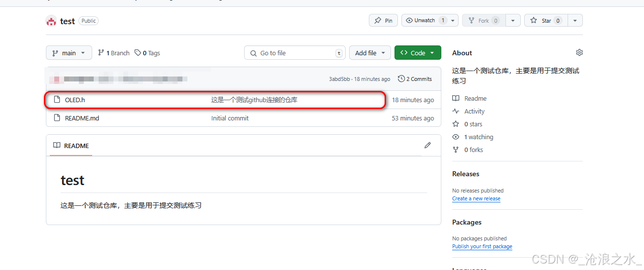Click the star icon beside 0 stars
644x270 pixels.
click(456, 124)
